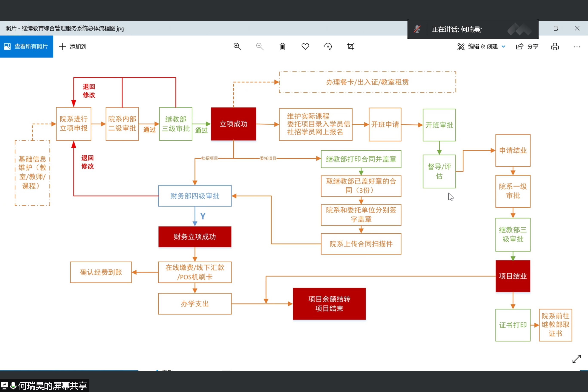This screenshot has height=392, width=588.
Task: Expand the 编辑 & 创建 dropdown
Action: tap(481, 46)
